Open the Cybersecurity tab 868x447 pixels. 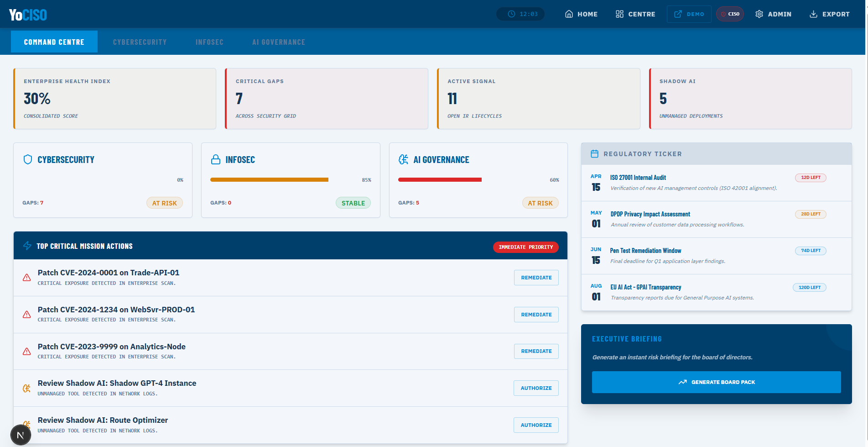click(x=140, y=42)
